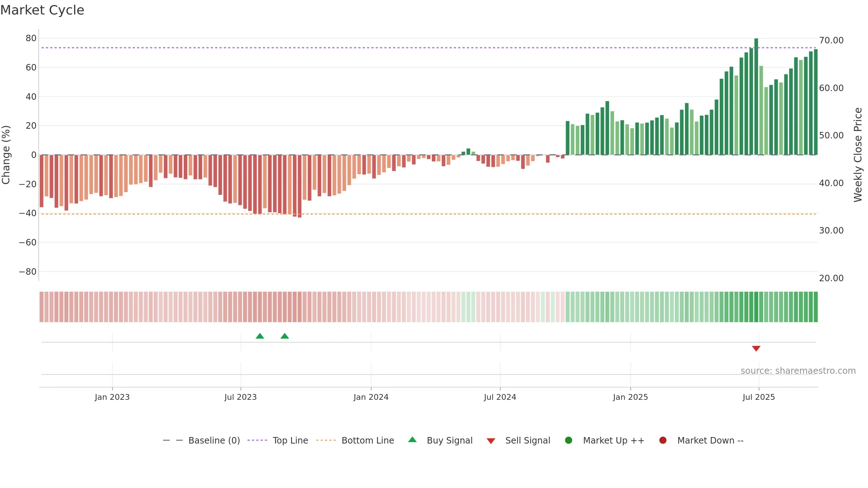
Task: Click the Jan 2025 axis label
Action: pyautogui.click(x=630, y=397)
